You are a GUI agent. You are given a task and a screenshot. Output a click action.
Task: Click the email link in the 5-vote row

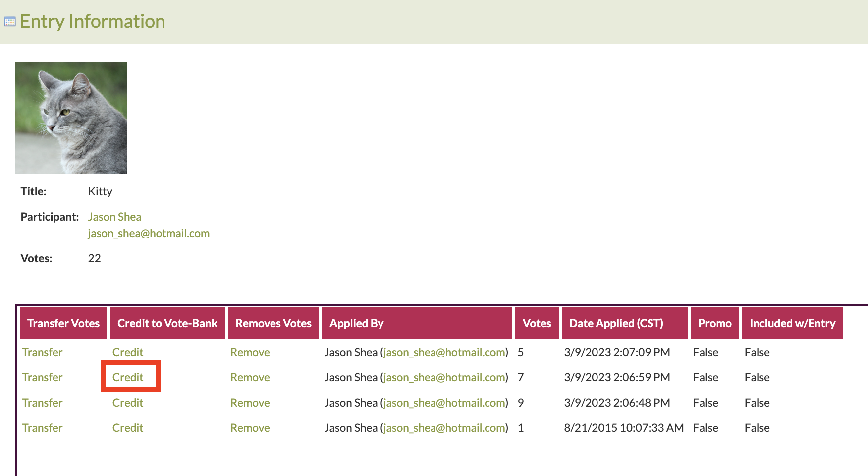pos(444,352)
